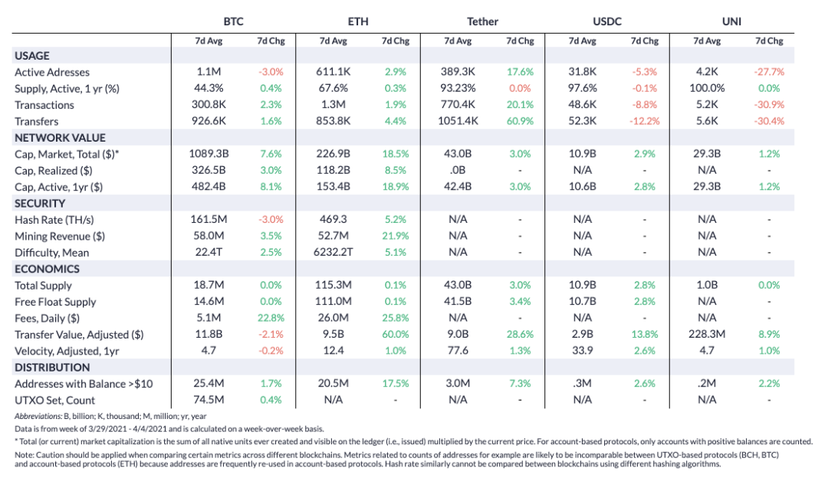
Task: Click the USAGE section heading
Action: point(32,55)
